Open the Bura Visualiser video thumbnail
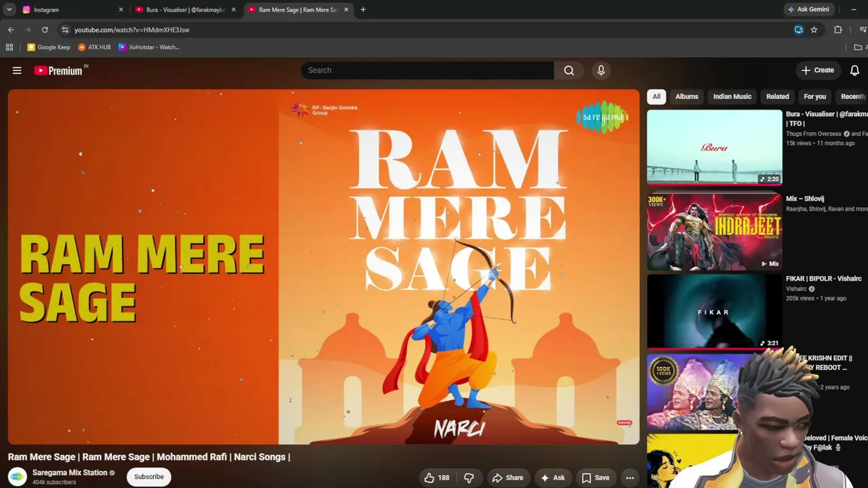This screenshot has width=868, height=488. (714, 148)
